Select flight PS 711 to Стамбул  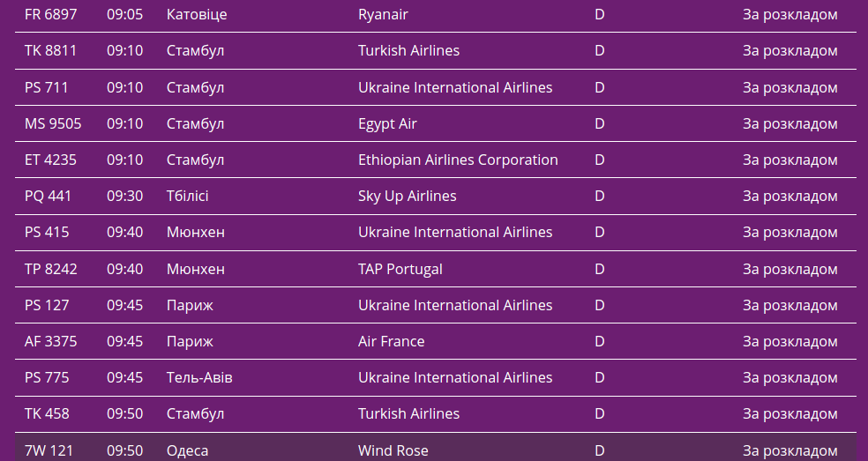coord(46,87)
